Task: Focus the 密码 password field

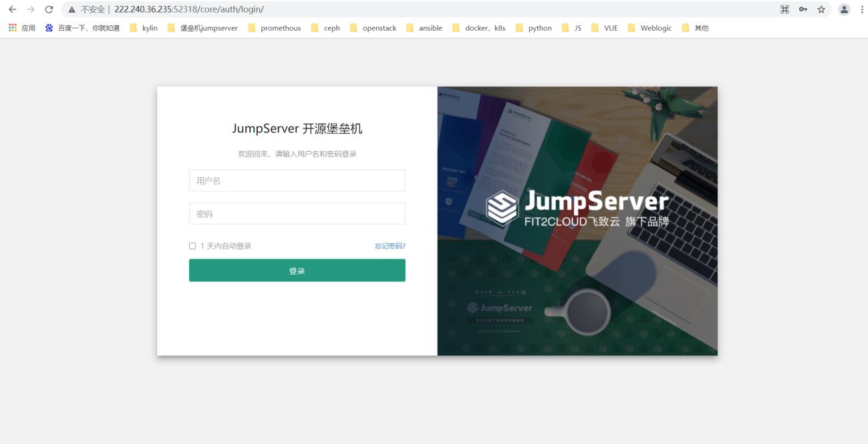Action: click(x=297, y=214)
